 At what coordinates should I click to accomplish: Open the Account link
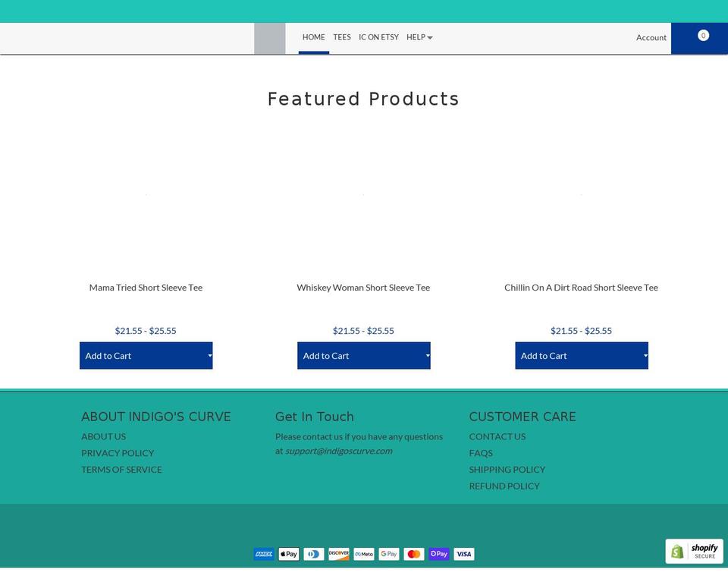point(651,38)
